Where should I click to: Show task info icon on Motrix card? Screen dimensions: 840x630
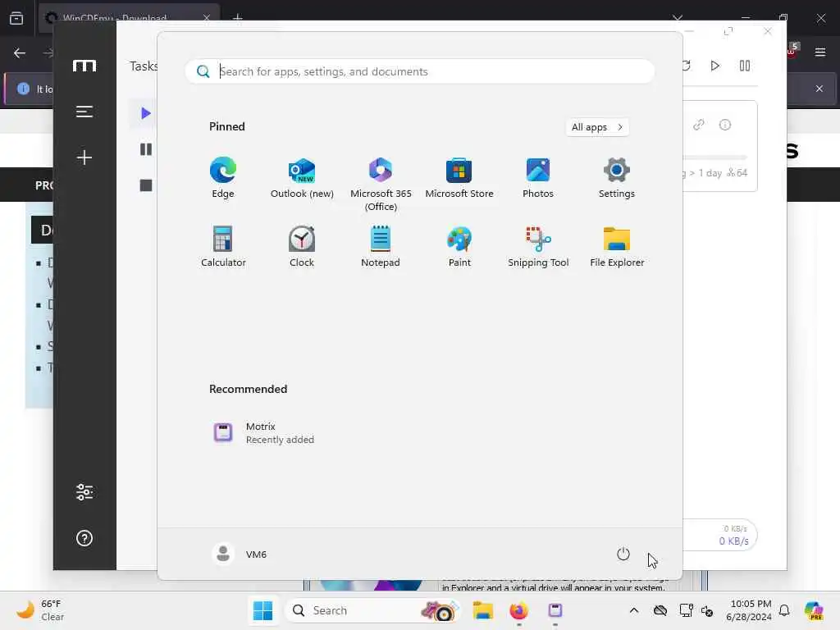click(725, 125)
